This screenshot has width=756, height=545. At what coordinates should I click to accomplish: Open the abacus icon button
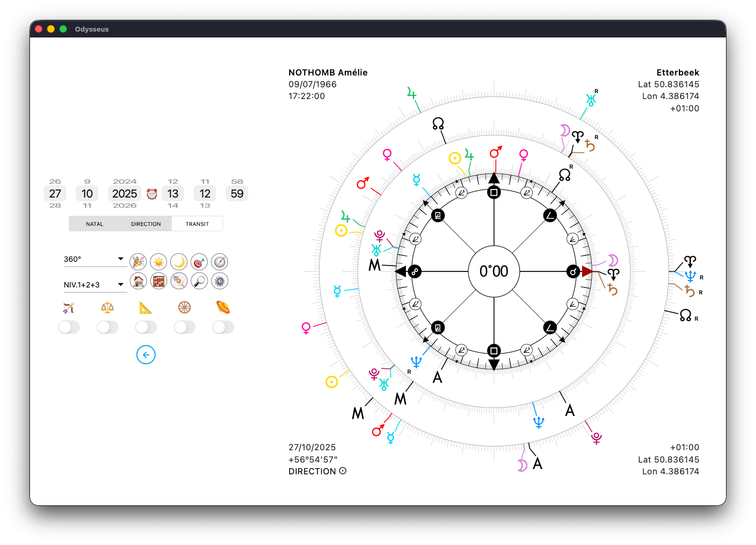click(x=158, y=281)
